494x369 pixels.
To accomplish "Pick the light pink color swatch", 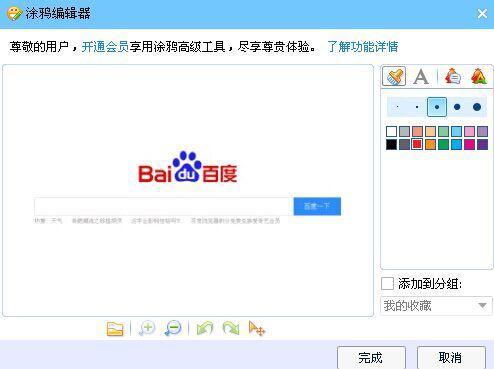I will pos(469,131).
